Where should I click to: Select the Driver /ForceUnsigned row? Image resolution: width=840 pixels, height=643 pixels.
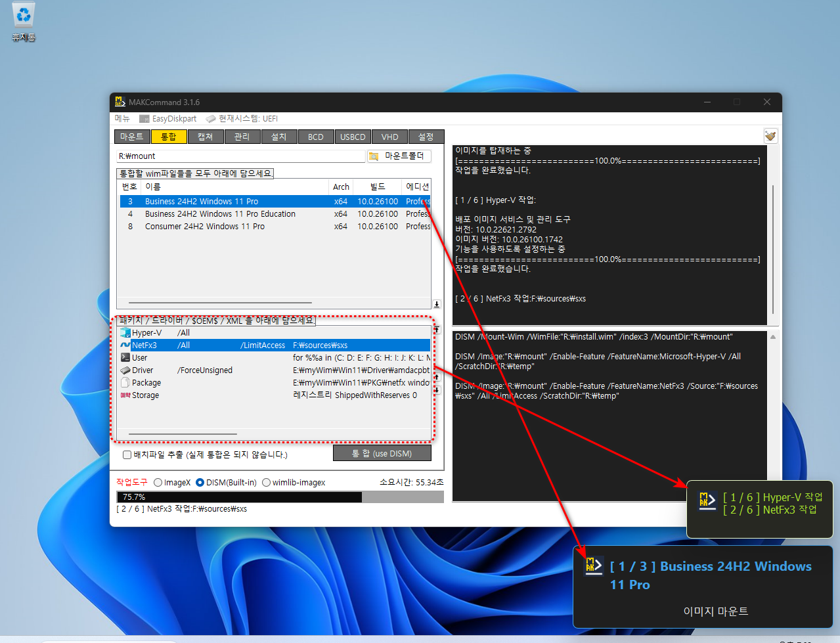point(275,370)
